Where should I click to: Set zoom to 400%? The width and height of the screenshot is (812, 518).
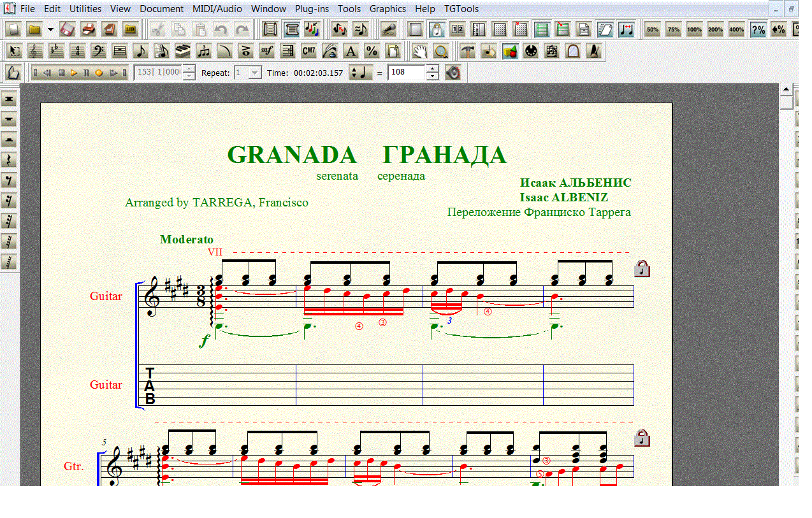tap(737, 29)
